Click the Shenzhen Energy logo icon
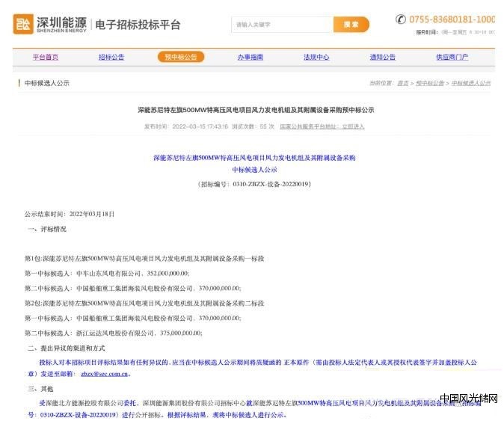The width and height of the screenshot is (504, 421). coord(23,24)
